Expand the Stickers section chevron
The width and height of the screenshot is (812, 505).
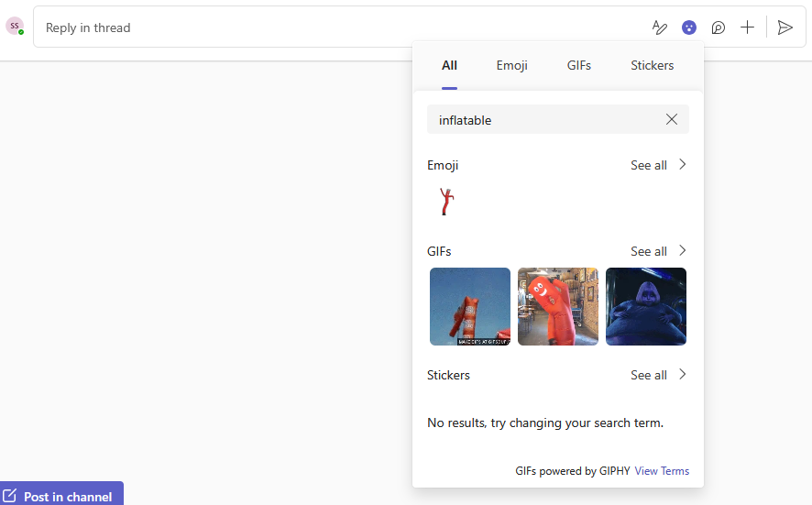[682, 375]
